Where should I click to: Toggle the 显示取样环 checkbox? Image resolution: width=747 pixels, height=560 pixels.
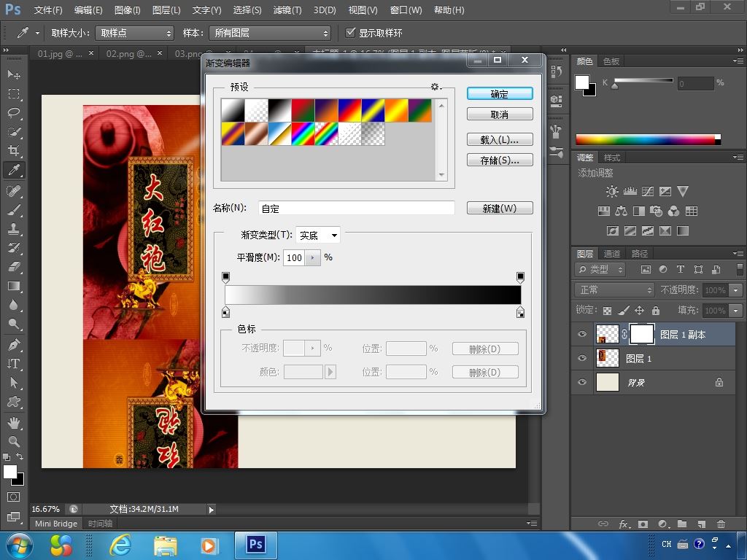pyautogui.click(x=351, y=33)
